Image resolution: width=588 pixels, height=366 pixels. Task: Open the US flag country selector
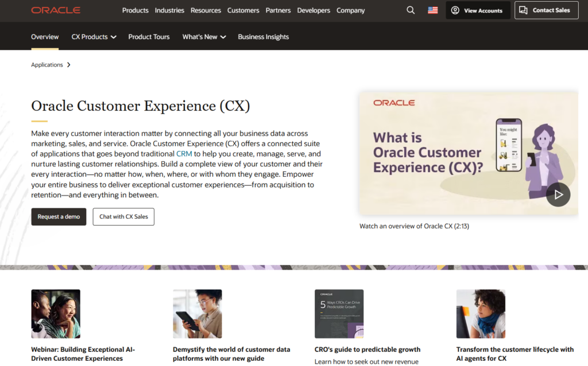click(433, 10)
